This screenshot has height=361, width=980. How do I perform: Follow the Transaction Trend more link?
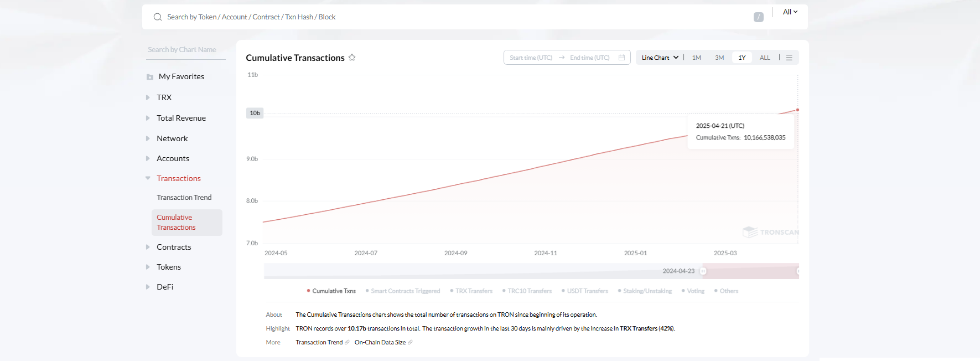coord(319,342)
